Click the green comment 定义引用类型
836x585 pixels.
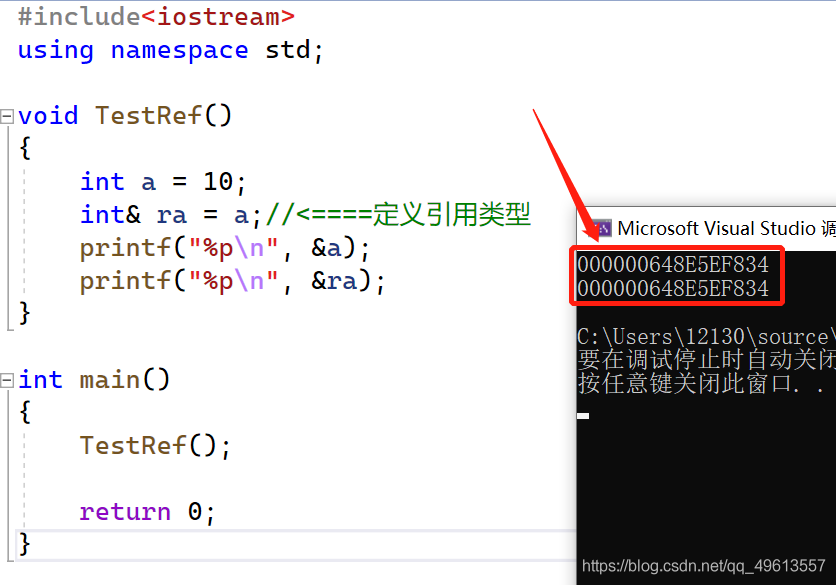451,214
